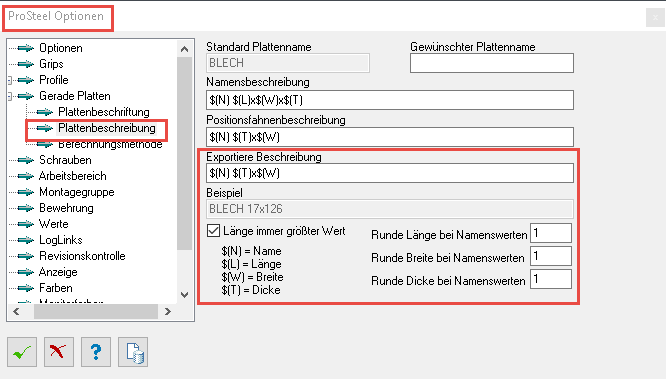Close the ProSteel Optionen dialog

pos(655,17)
